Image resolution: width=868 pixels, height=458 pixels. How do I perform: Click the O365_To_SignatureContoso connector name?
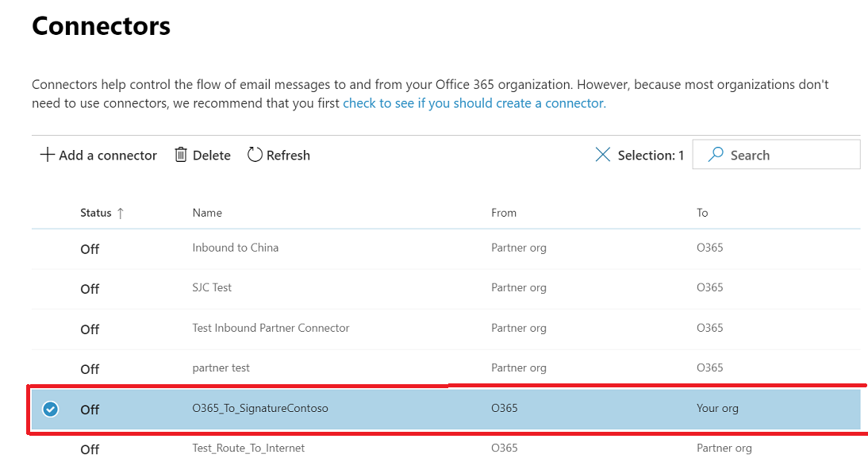click(x=259, y=409)
